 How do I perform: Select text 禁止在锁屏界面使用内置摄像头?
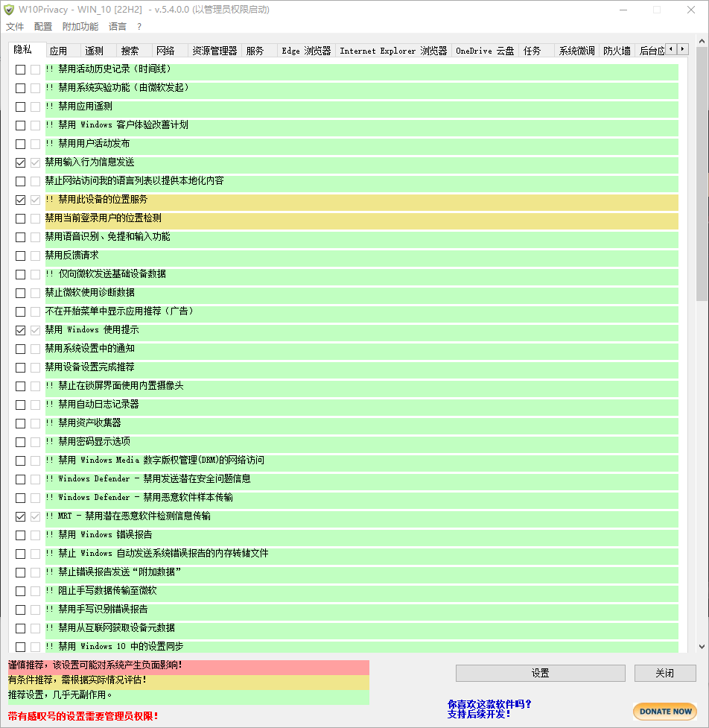tap(121, 385)
